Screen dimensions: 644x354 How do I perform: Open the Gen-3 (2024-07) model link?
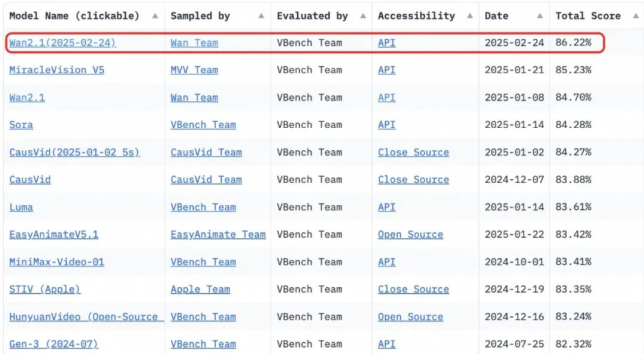point(54,344)
